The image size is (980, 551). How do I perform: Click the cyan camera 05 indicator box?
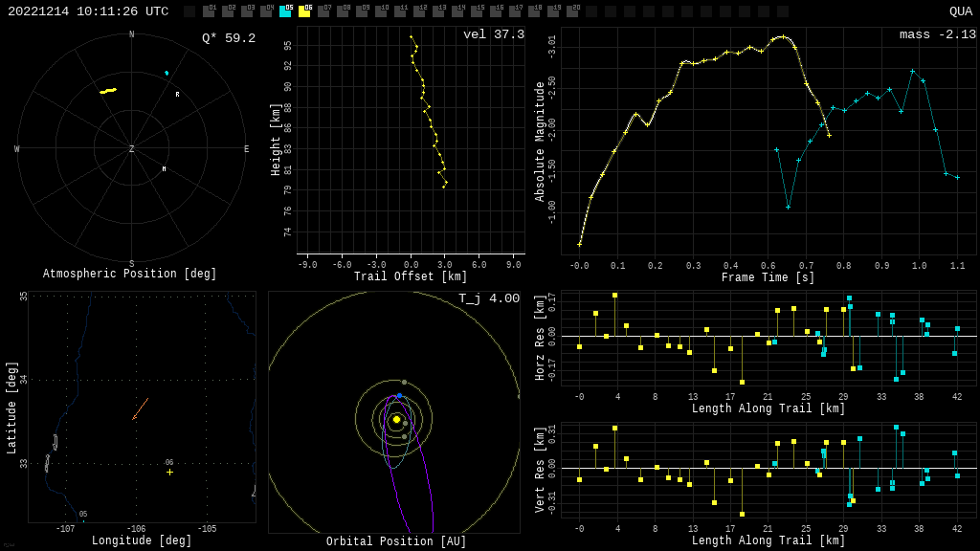[285, 11]
